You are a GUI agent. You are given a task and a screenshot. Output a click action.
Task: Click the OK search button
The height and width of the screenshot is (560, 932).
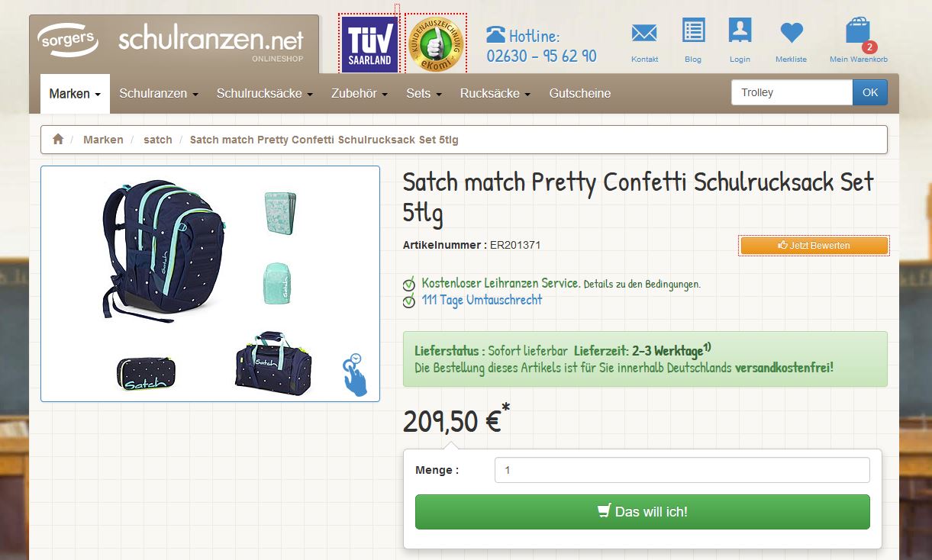click(x=870, y=92)
